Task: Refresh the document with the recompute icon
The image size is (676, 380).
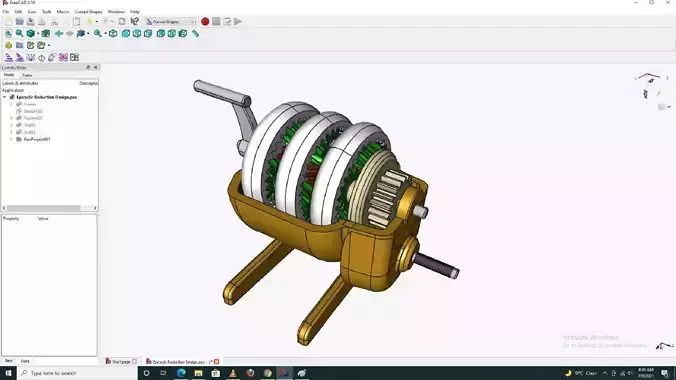Action: click(x=122, y=22)
